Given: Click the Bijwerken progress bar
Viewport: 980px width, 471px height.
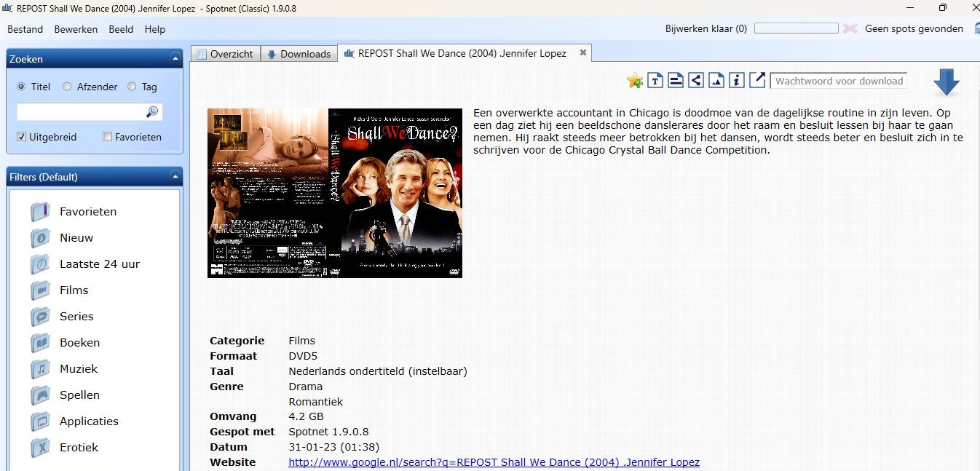Looking at the screenshot, I should click(x=797, y=28).
